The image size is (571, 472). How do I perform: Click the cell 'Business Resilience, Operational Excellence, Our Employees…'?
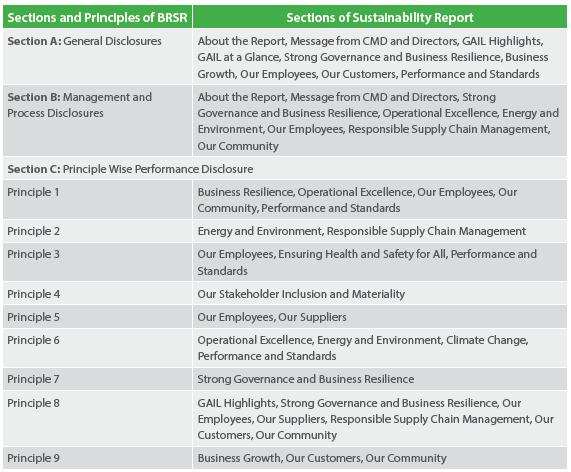click(x=380, y=200)
